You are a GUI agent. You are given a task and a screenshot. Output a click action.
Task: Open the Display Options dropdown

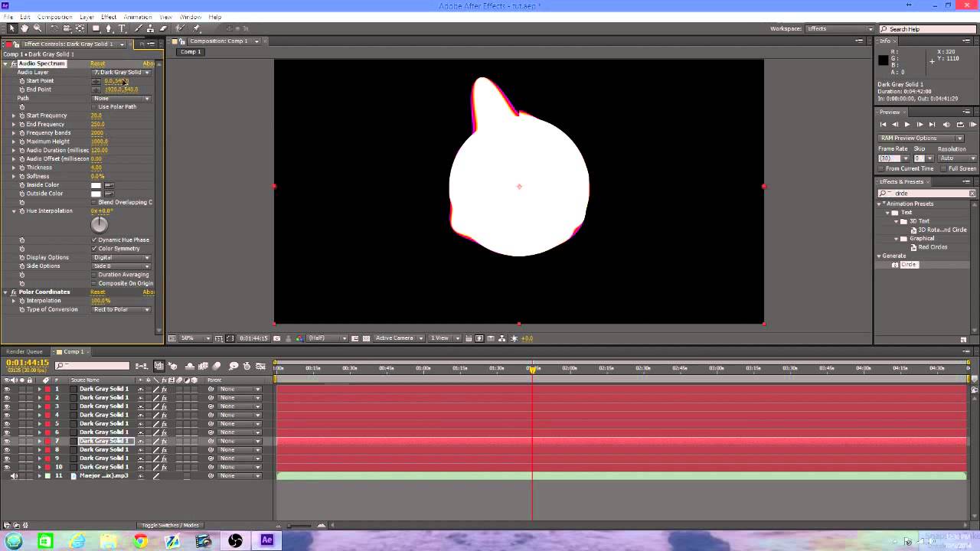pos(121,257)
